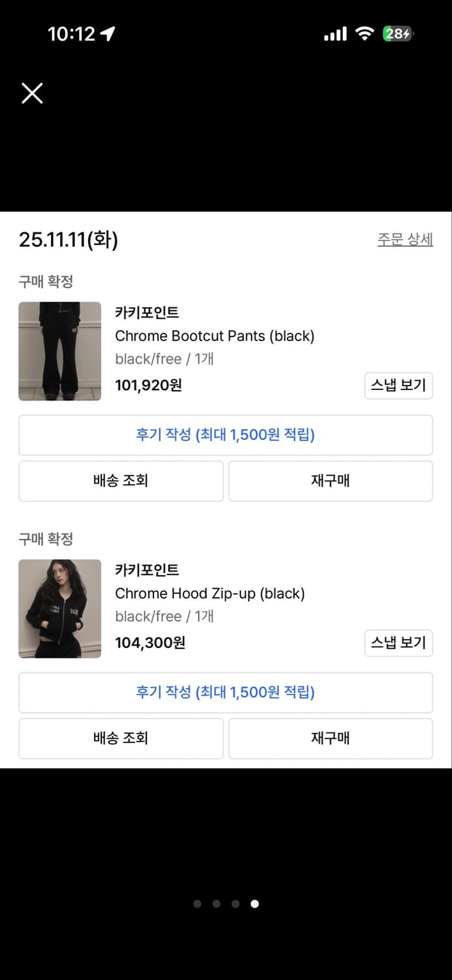Repurchase the Chrome Hood Zip-up
This screenshot has width=452, height=980.
tap(330, 738)
